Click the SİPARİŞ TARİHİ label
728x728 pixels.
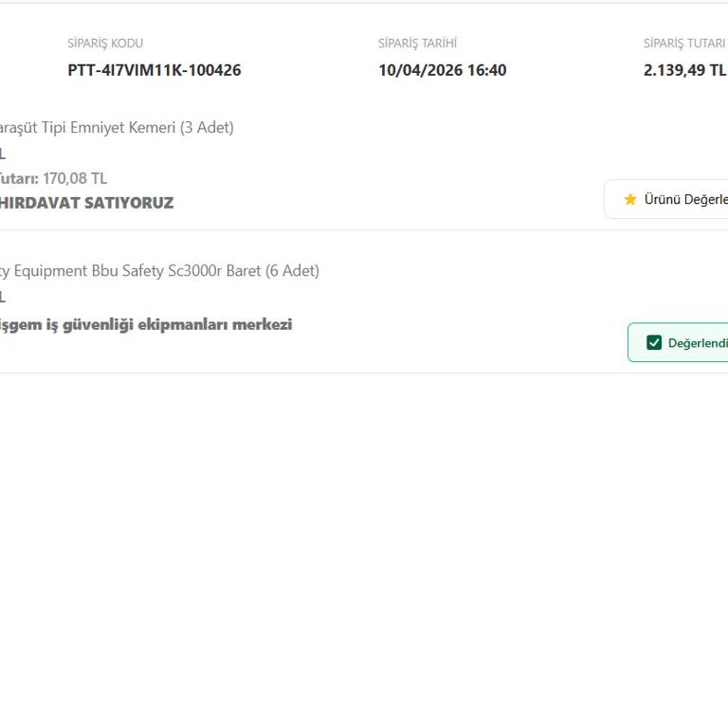(417, 44)
